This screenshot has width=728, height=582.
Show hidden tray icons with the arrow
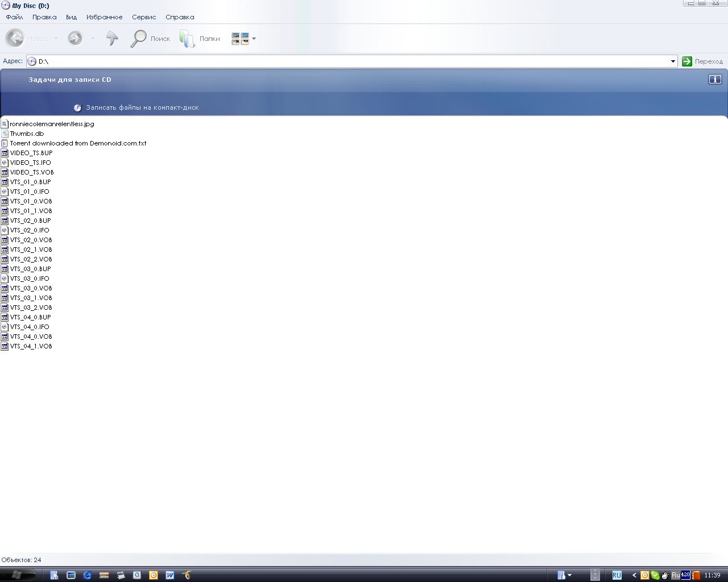634,575
